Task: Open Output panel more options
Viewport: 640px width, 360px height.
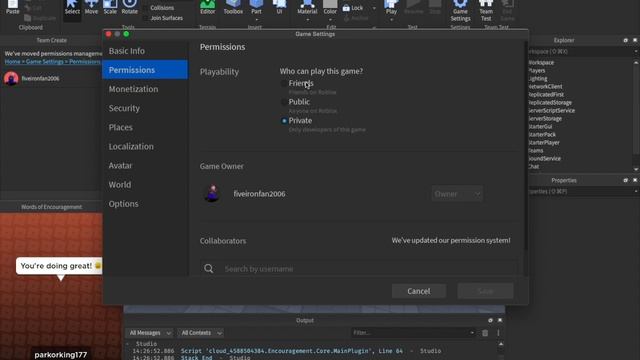Action: click(498, 333)
